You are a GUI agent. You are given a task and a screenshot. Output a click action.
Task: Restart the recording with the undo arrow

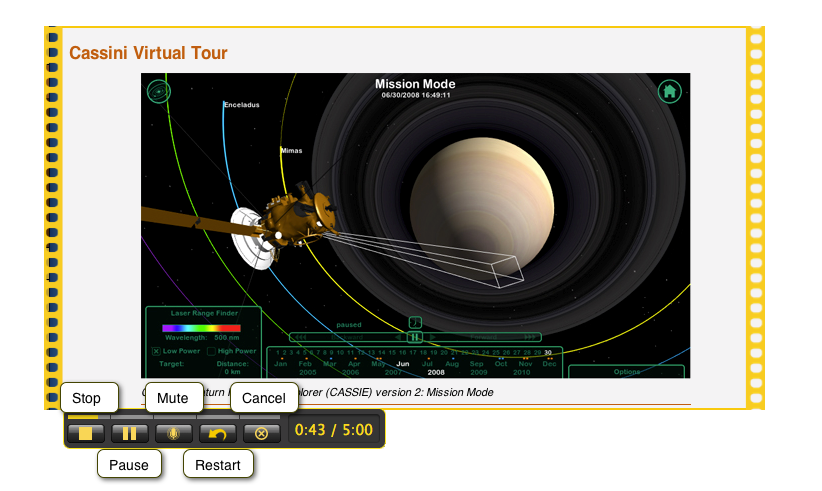[x=217, y=433]
